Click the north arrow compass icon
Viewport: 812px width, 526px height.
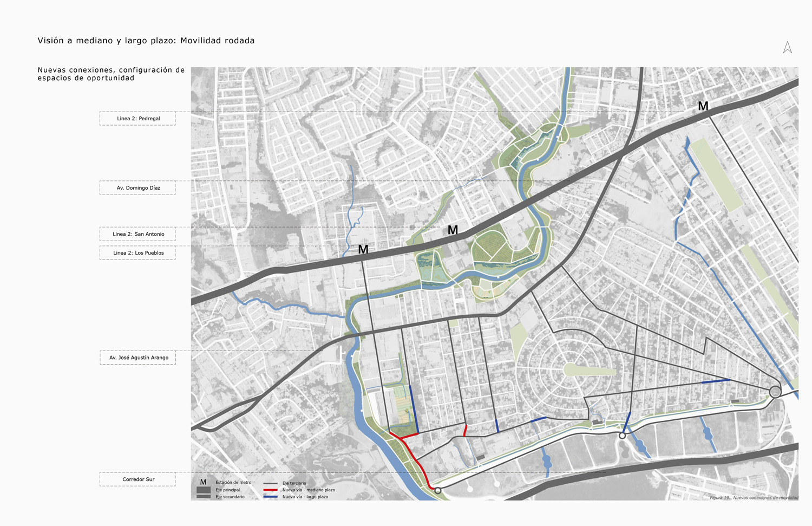[x=788, y=47]
